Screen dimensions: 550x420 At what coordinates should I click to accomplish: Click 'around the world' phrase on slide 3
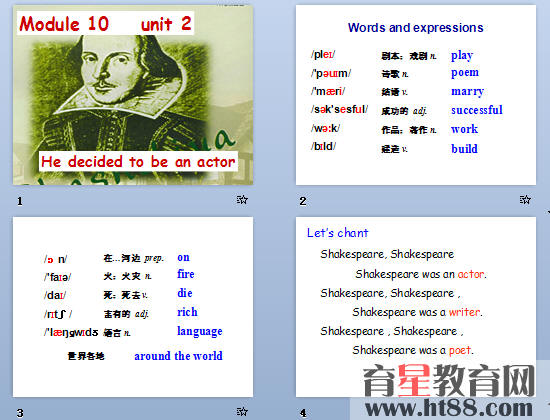tap(178, 356)
